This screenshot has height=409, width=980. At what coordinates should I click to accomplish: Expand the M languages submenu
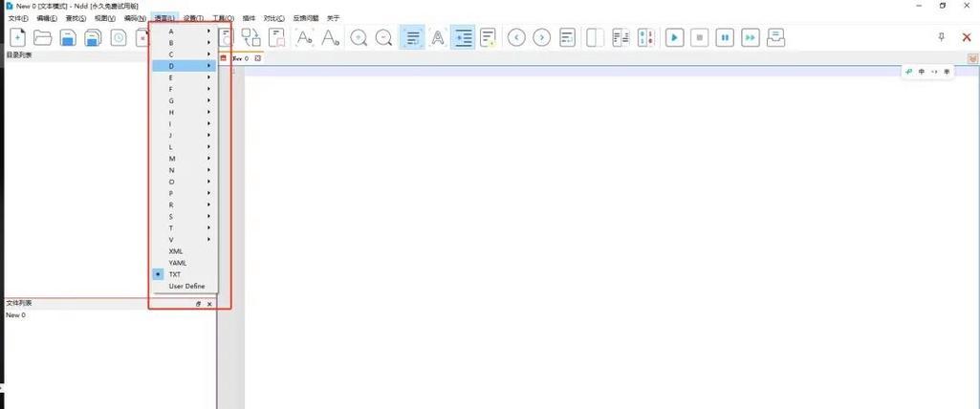[185, 159]
